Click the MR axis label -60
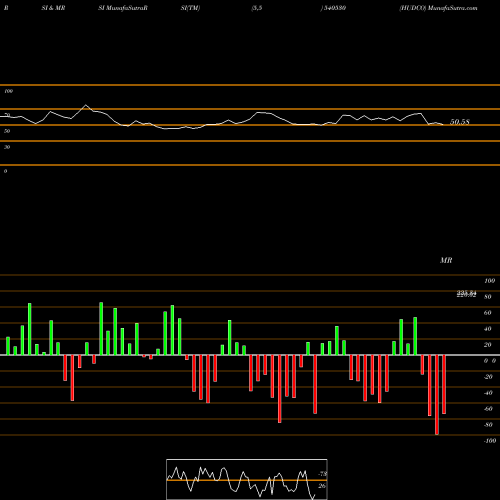Screen dimensions: 500x500 click(488, 409)
